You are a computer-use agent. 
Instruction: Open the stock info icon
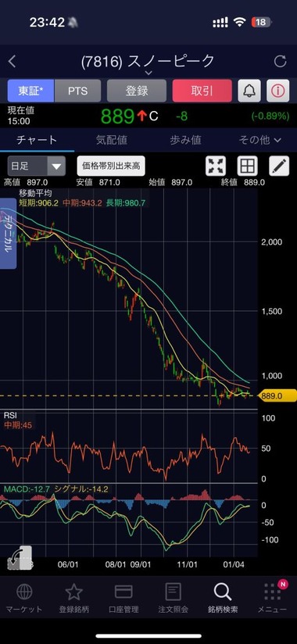[x=277, y=91]
